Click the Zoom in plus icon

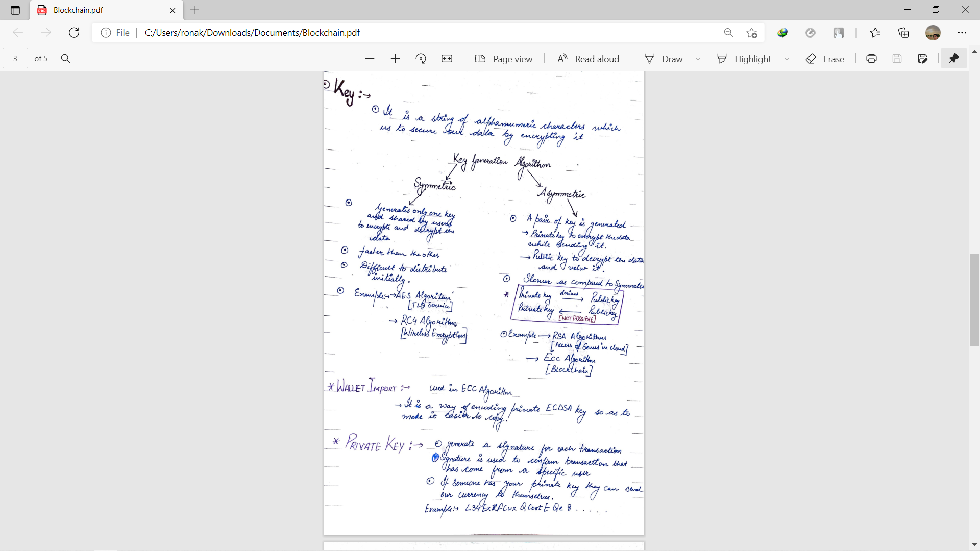point(395,59)
